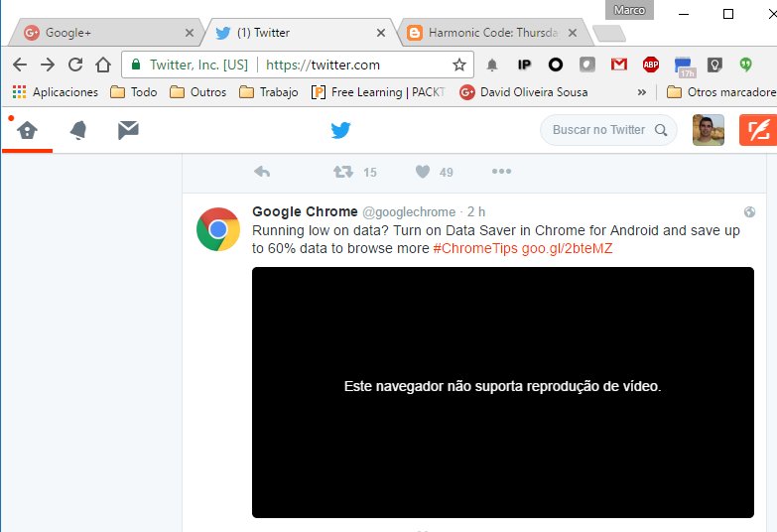Open the black ring extension icon
777x532 pixels.
(556, 65)
